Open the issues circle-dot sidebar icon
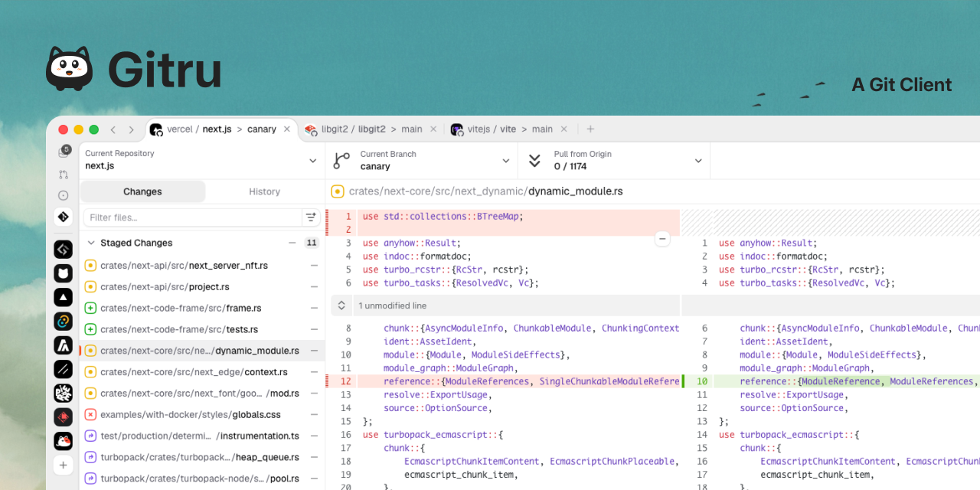Screen dimensions: 980x490 point(64,196)
